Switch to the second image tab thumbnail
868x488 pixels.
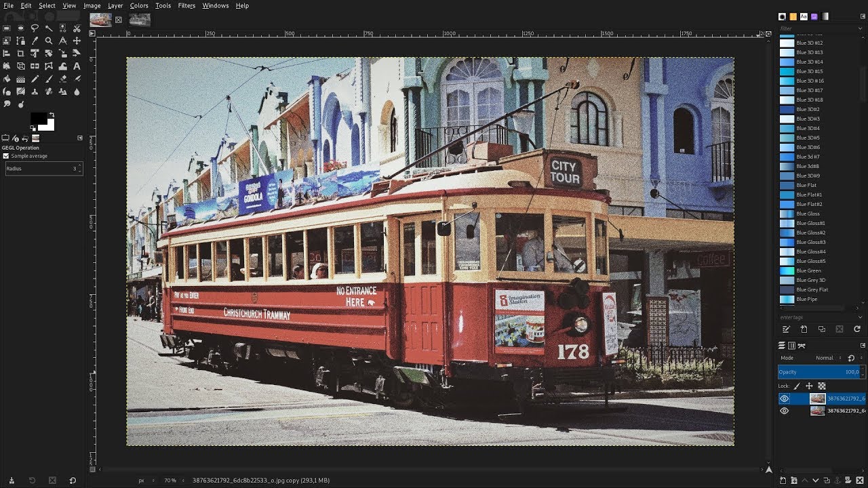point(140,20)
